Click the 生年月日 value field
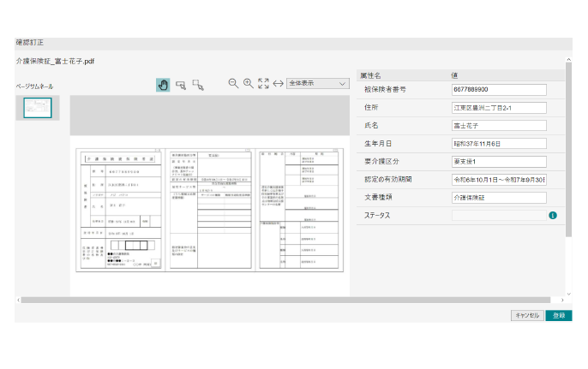 499,144
